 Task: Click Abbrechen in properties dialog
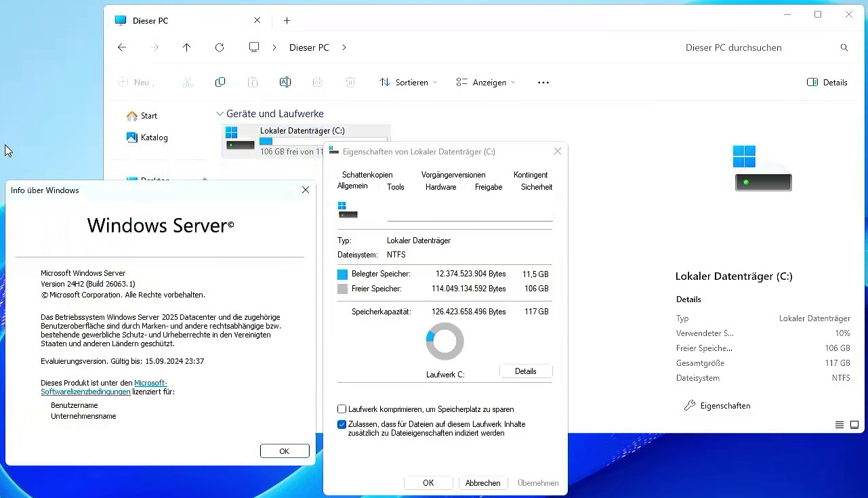483,483
